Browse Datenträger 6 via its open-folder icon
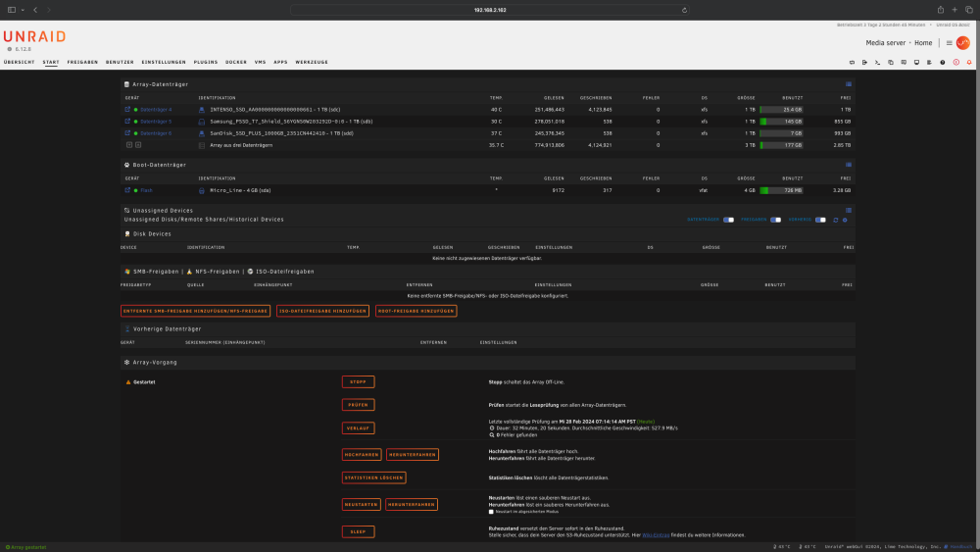This screenshot has width=980, height=552. [127, 133]
